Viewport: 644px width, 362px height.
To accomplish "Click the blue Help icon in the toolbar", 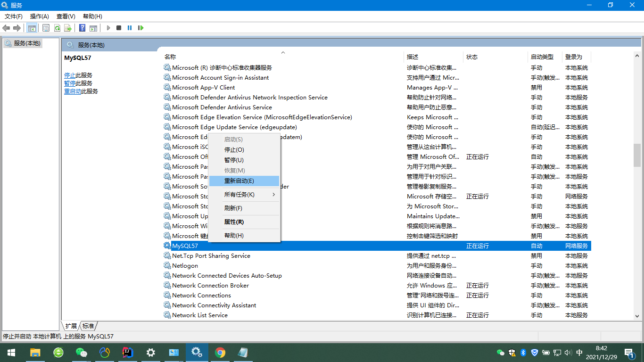I will [82, 28].
